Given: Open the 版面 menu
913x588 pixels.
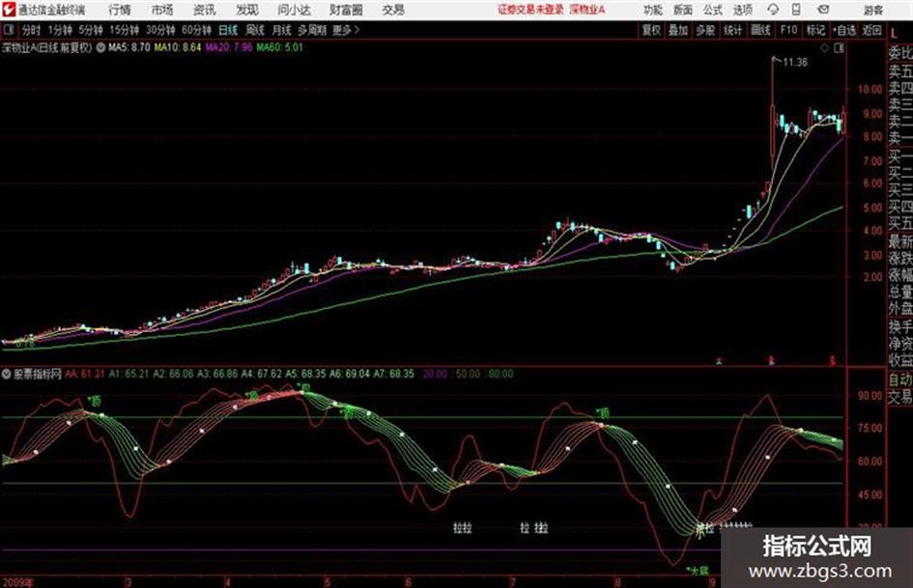Looking at the screenshot, I should click(682, 10).
